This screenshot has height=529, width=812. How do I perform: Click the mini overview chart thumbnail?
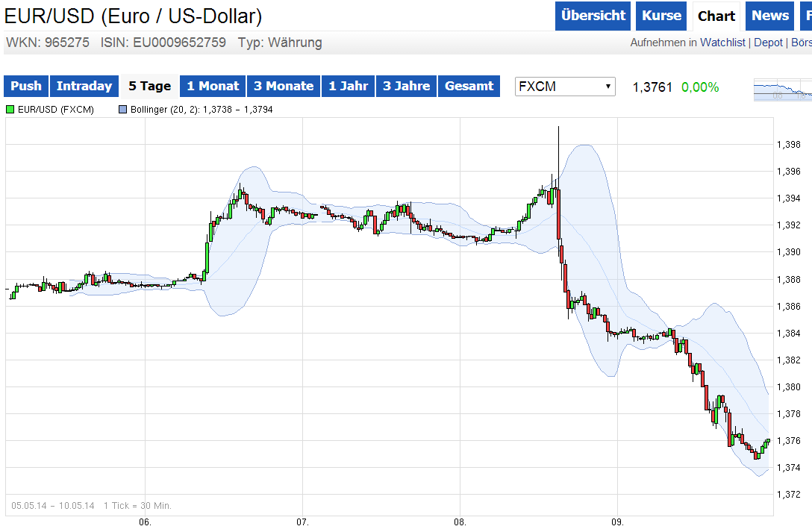tap(782, 90)
